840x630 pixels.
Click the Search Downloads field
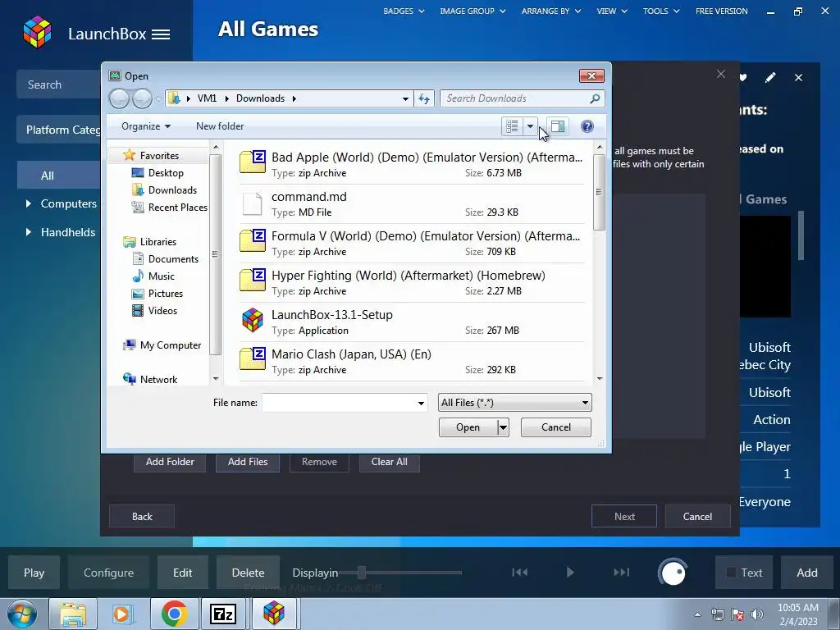click(x=514, y=98)
